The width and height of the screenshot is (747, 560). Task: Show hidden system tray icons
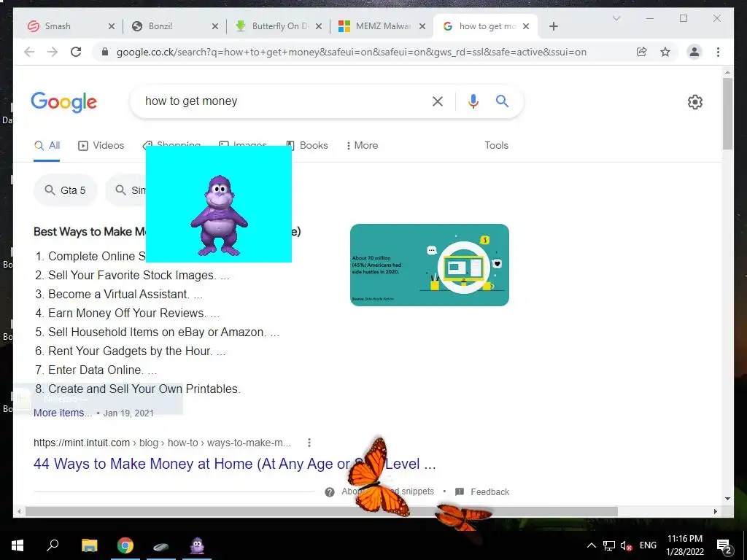point(591,545)
